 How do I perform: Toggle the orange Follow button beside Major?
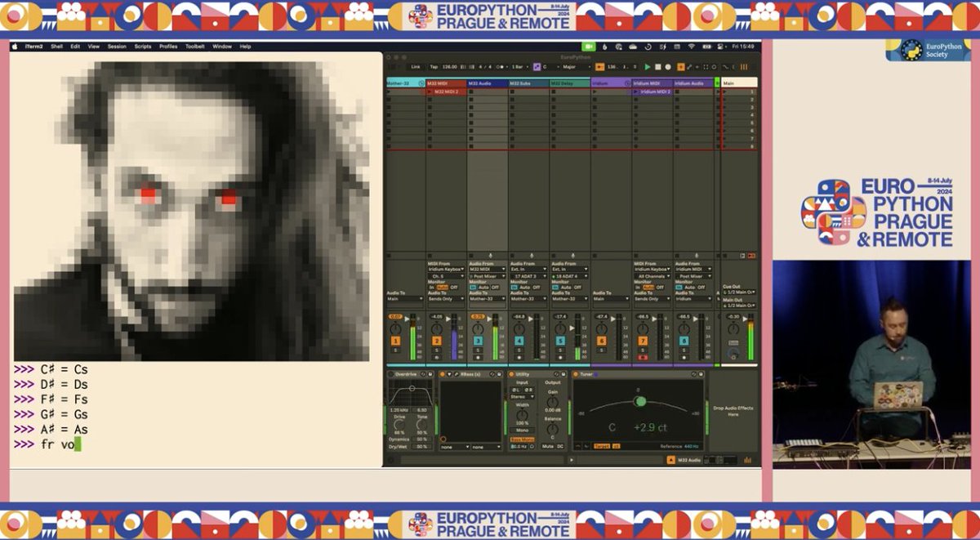599,67
